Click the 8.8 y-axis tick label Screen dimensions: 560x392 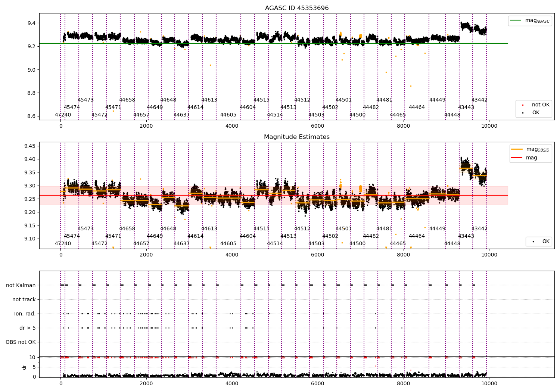31,93
